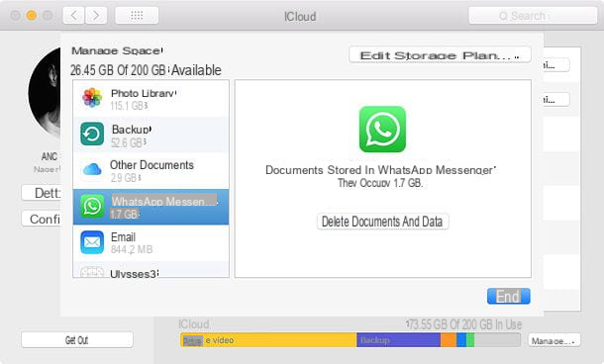Select the Photo Library row
This screenshot has height=364, width=604.
pos(151,99)
